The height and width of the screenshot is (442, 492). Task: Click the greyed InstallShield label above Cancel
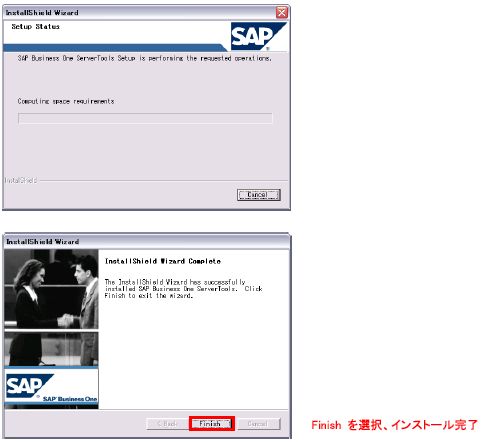pos(20,180)
